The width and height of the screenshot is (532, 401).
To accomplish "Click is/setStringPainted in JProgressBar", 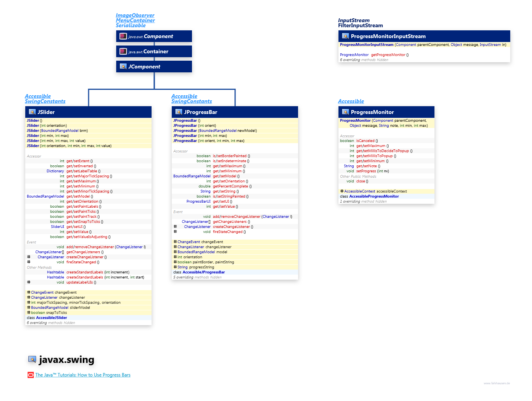I will point(229,196).
